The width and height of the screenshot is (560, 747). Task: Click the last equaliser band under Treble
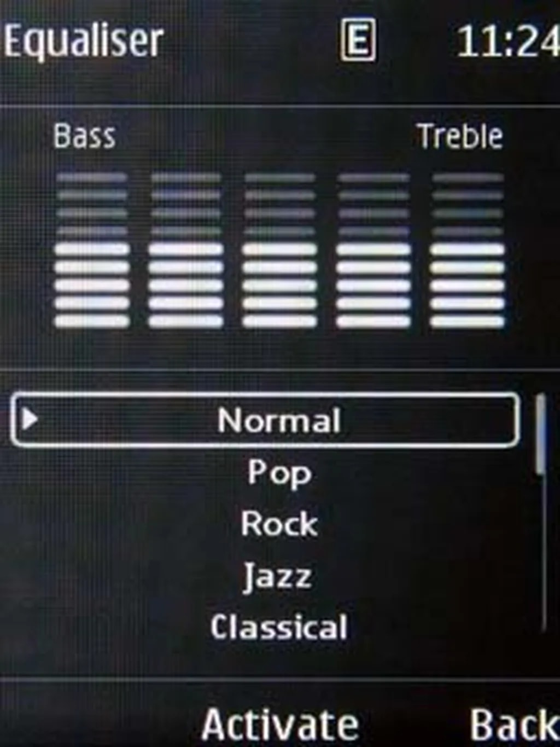[x=468, y=250]
